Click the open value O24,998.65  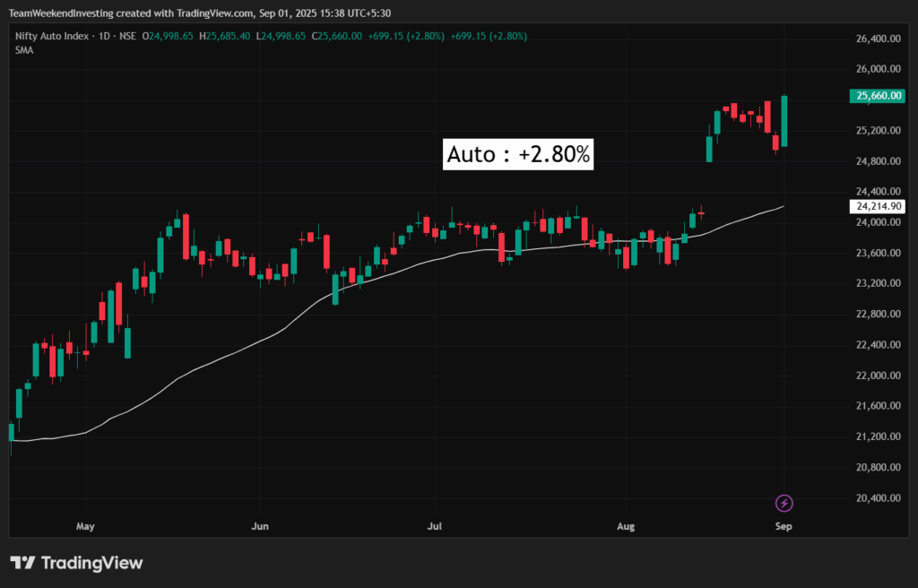168,37
